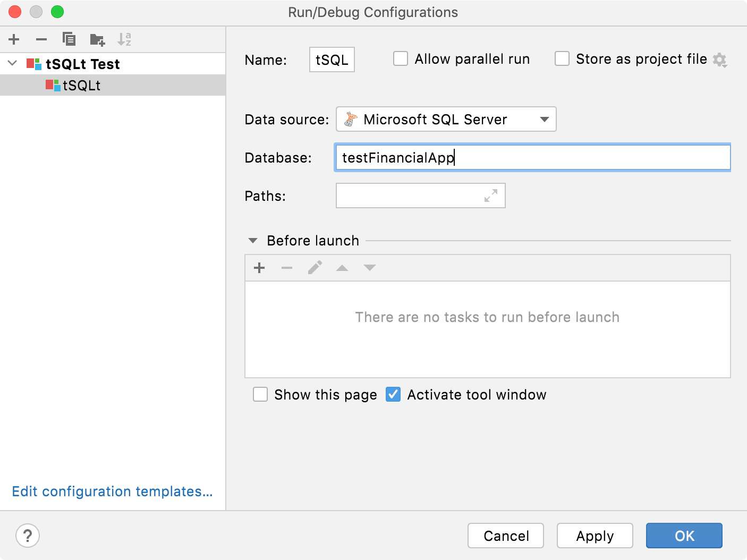Add a new run configuration
The width and height of the screenshot is (747, 560).
(14, 39)
